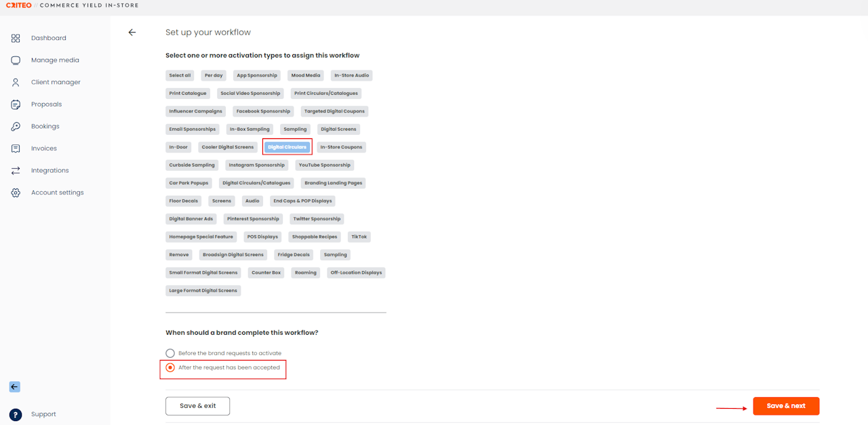Toggle the Select all activation chip

coord(180,75)
